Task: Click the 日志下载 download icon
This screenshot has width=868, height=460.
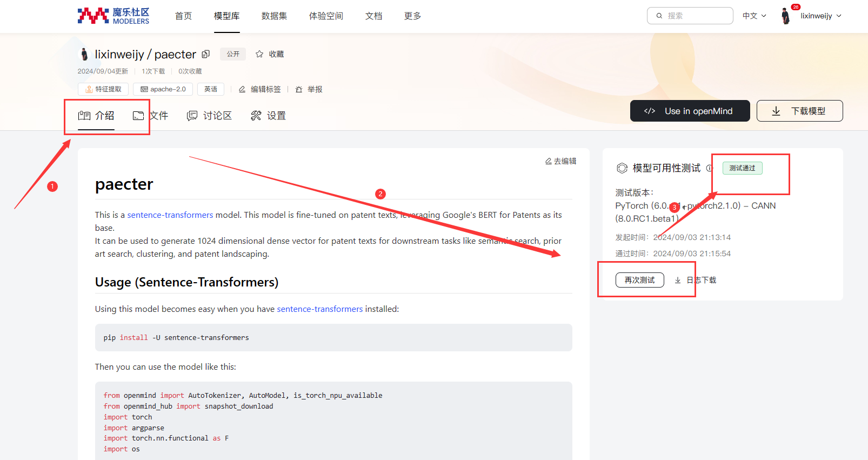Action: 678,280
